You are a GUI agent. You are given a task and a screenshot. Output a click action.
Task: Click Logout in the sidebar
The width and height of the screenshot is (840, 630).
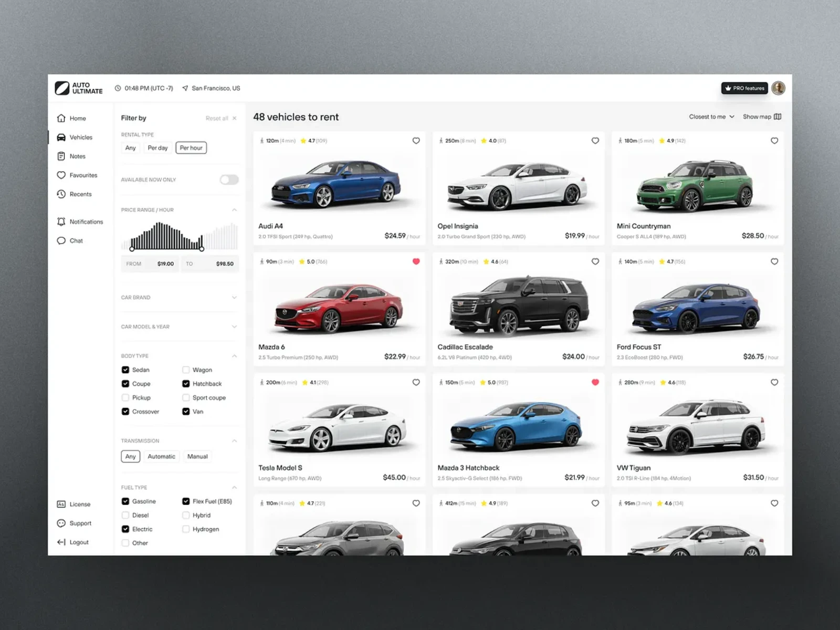(72, 542)
